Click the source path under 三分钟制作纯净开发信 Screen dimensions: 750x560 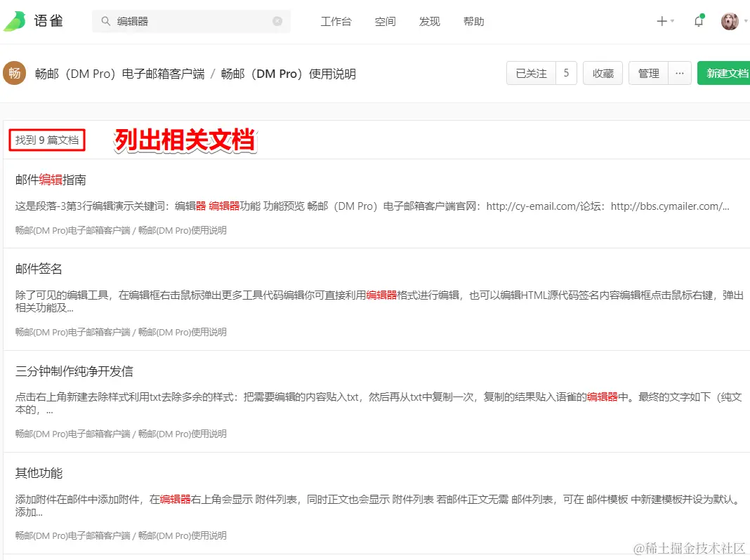point(121,434)
